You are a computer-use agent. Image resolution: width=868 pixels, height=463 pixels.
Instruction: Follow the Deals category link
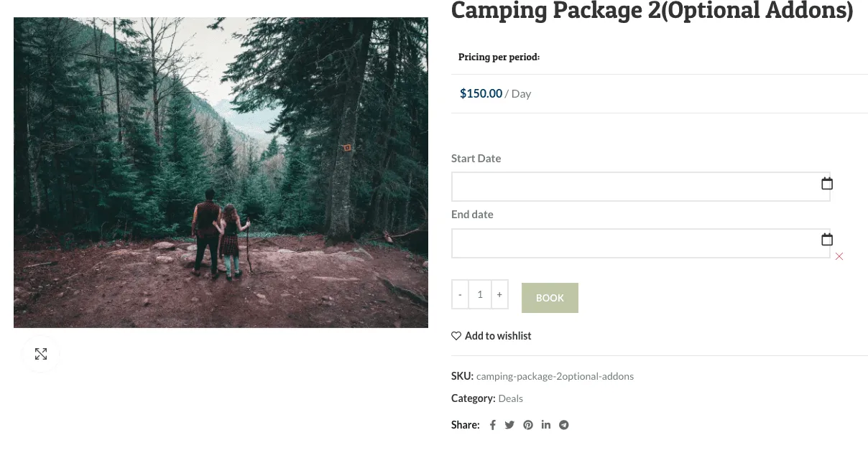point(510,398)
